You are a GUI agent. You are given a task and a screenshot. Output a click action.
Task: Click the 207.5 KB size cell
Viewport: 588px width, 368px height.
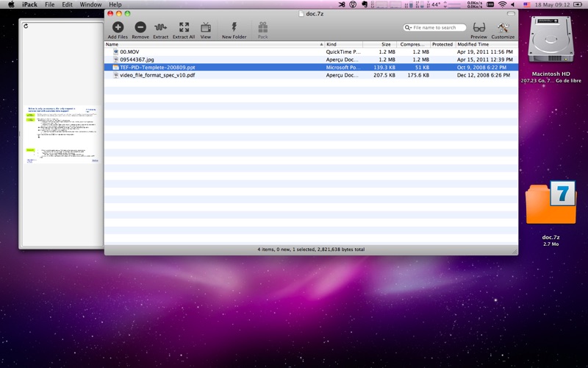(384, 75)
